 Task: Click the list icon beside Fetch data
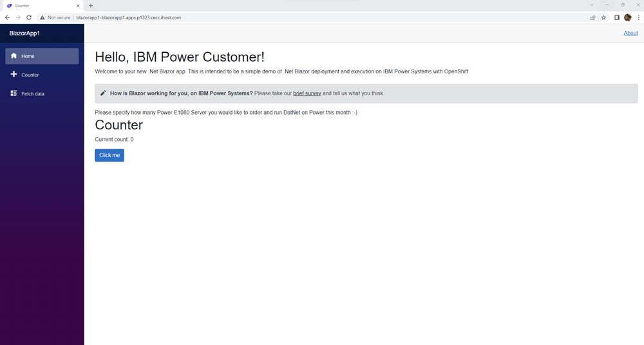coord(14,93)
